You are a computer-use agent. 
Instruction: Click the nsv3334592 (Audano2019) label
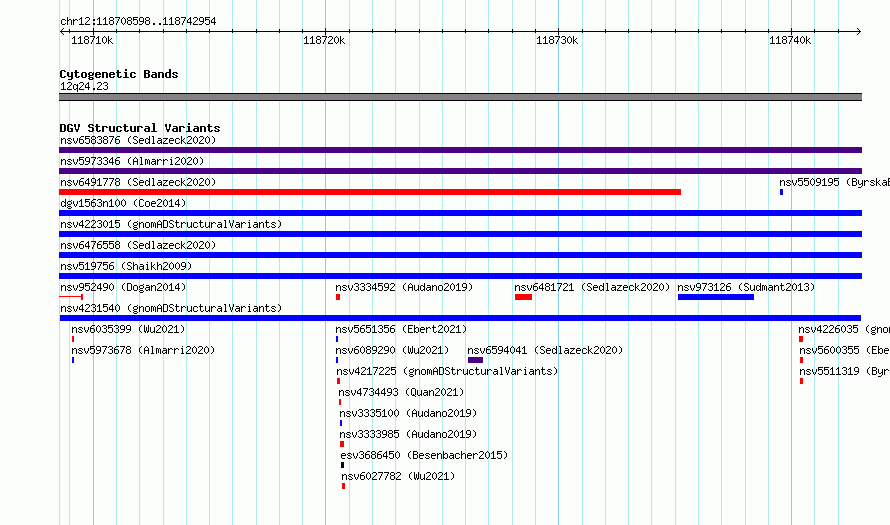click(404, 287)
